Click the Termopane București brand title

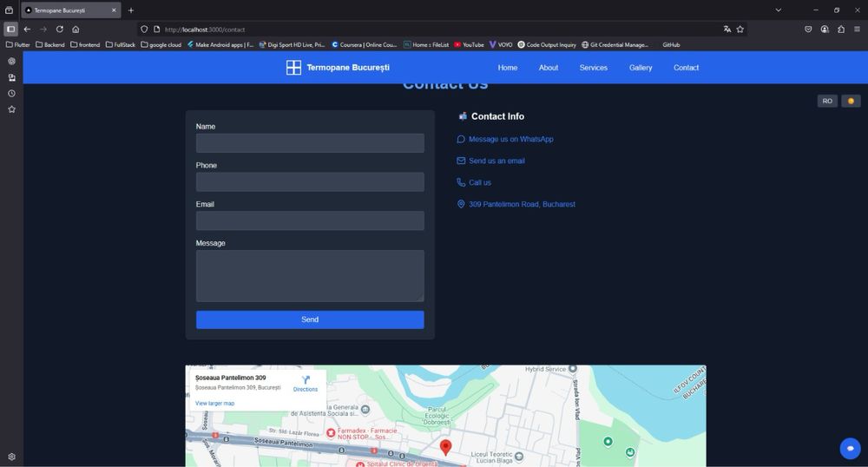point(348,68)
